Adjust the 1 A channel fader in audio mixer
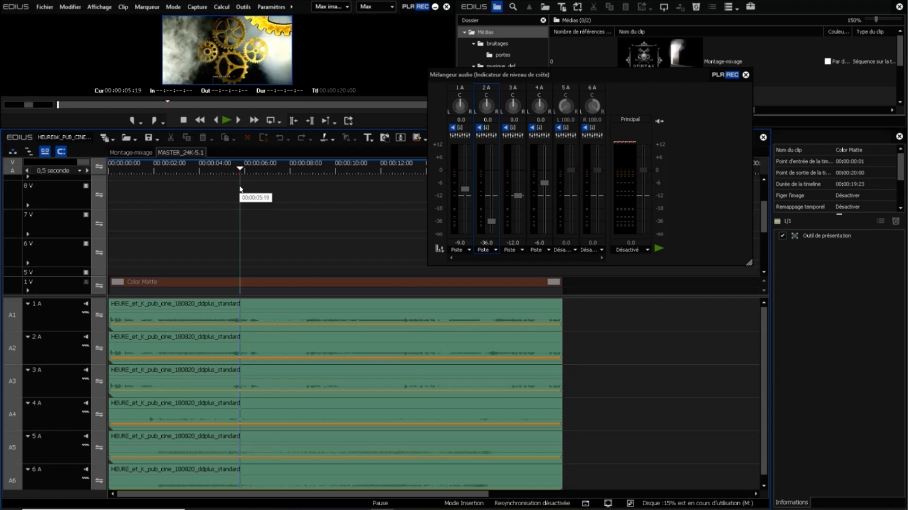 pyautogui.click(x=465, y=189)
